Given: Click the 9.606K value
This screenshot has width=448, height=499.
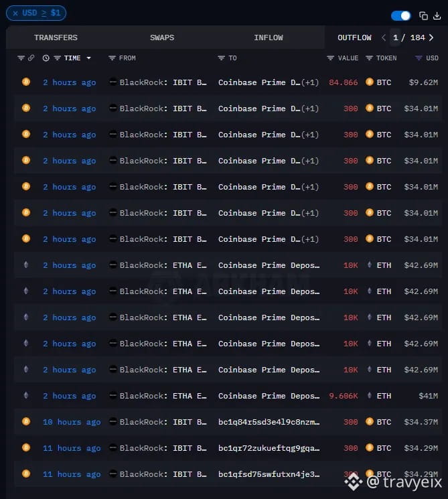Looking at the screenshot, I should 344,396.
